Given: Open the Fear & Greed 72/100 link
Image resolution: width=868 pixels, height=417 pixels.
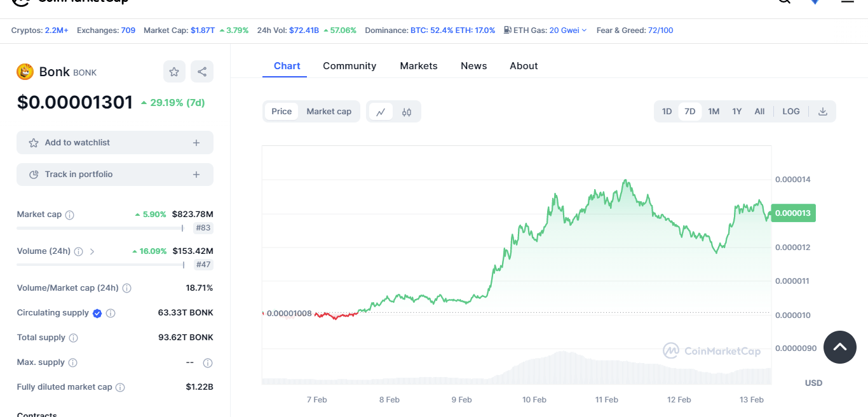Looking at the screenshot, I should (660, 30).
